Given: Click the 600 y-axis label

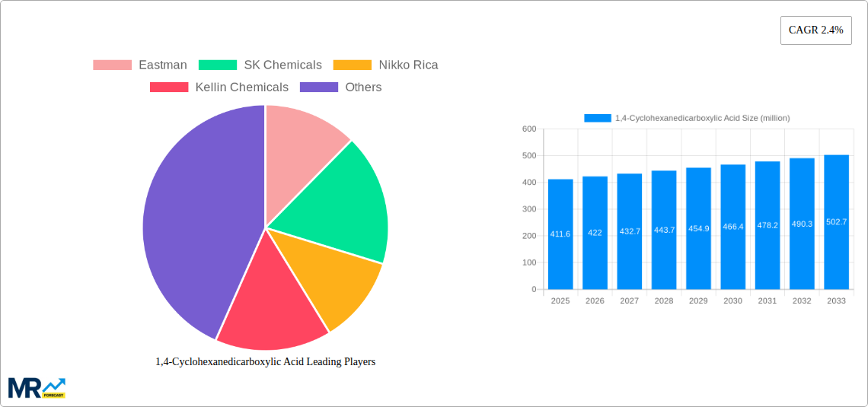Looking at the screenshot, I should 529,129.
